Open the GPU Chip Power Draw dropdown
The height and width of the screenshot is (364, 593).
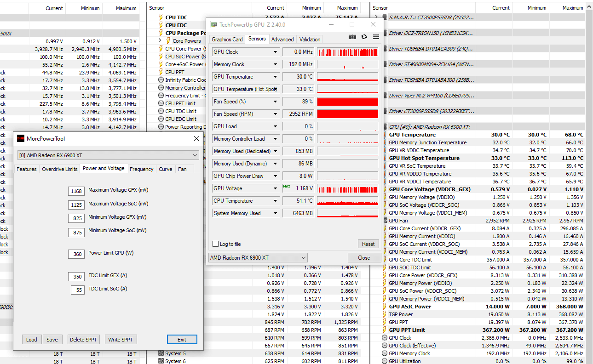(x=275, y=176)
